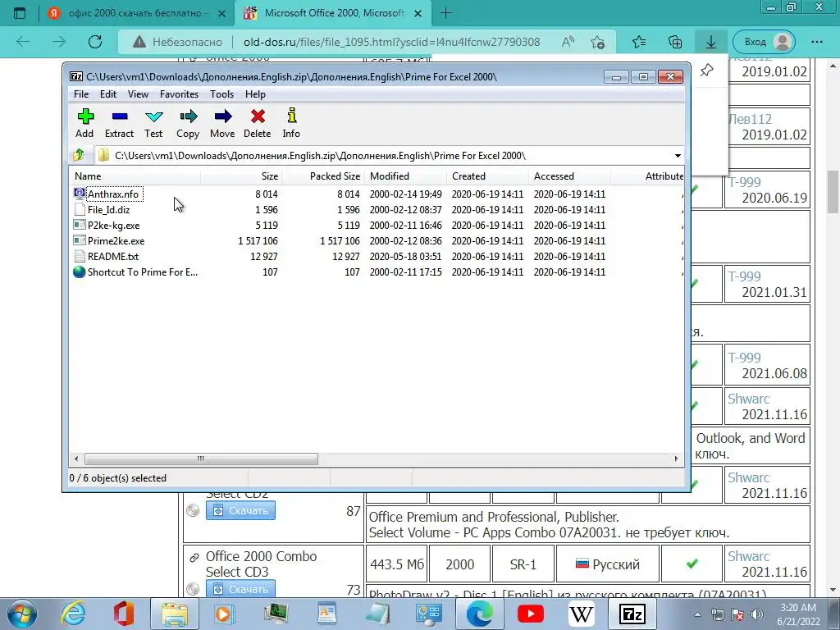The height and width of the screenshot is (630, 840).
Task: Click the 7-Zip address path field
Action: click(383, 155)
